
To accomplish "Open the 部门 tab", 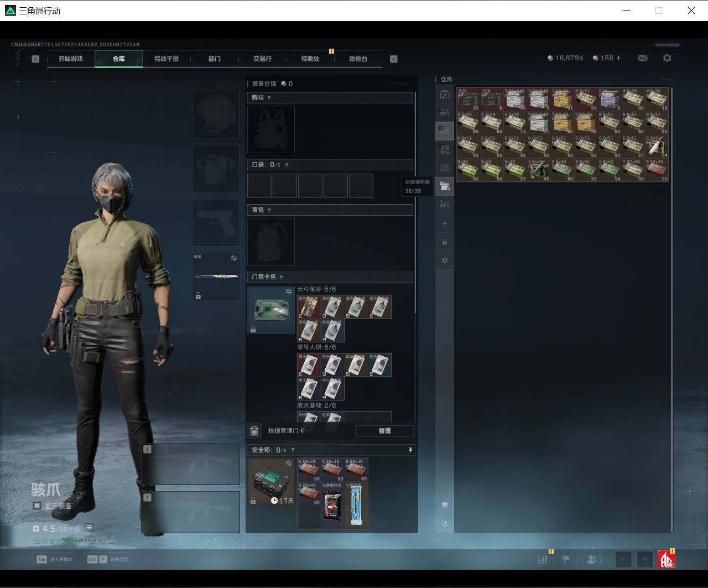I will tap(215, 59).
